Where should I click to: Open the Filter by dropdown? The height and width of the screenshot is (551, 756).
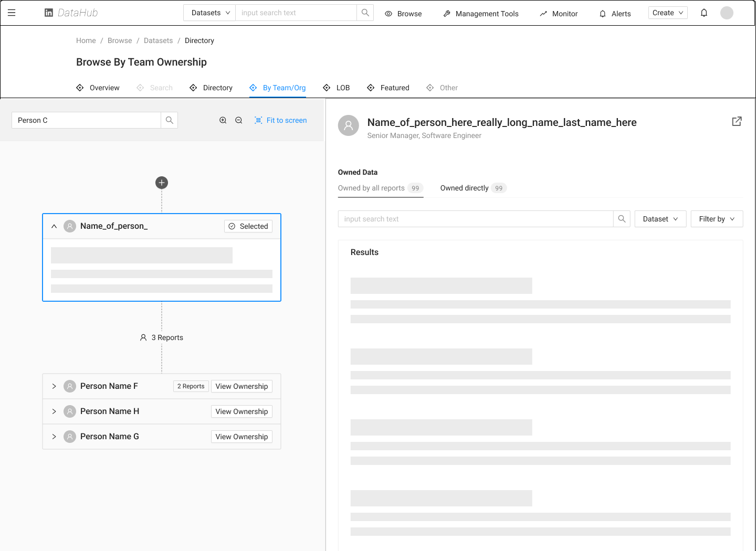click(x=717, y=219)
